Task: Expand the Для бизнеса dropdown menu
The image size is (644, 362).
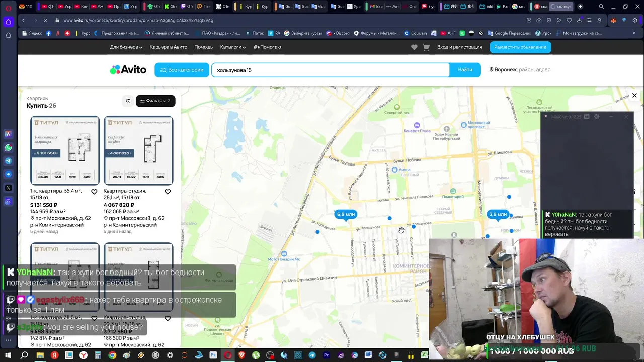Action: pyautogui.click(x=126, y=47)
